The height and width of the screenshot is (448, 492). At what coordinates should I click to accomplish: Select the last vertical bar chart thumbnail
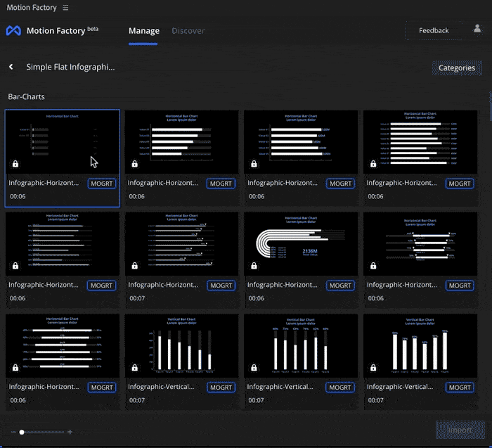(x=420, y=345)
